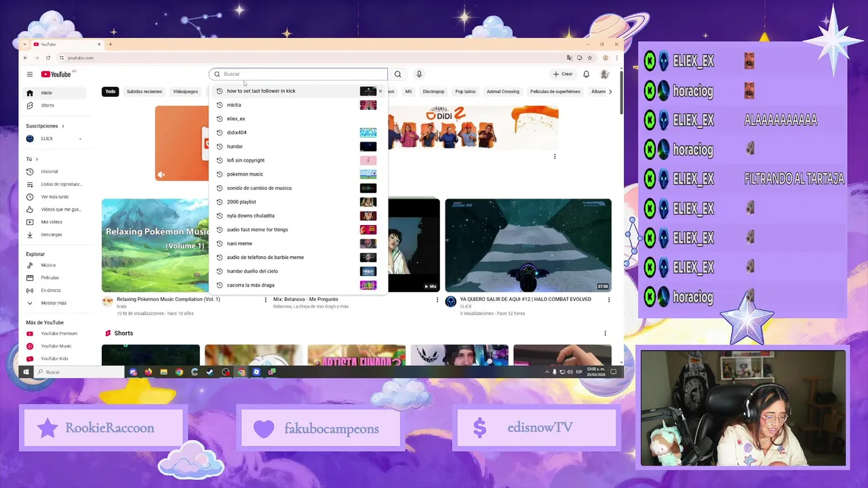Viewport: 868px width, 488px height.
Task: Expand the Suscripciones section
Action: tap(45, 126)
